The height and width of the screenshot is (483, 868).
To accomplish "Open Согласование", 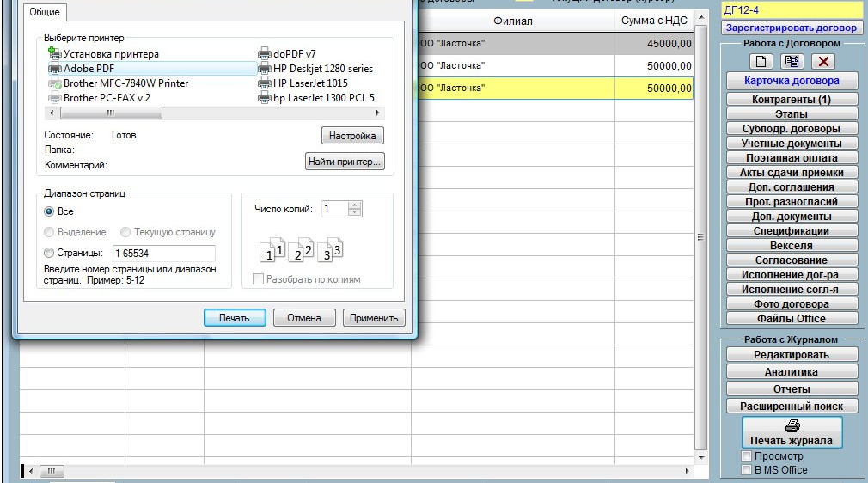I will point(792,260).
